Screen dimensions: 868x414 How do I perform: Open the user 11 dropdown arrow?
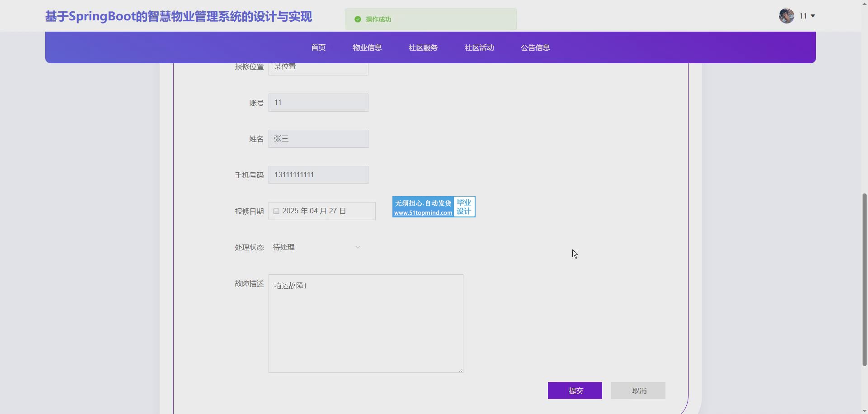[813, 16]
